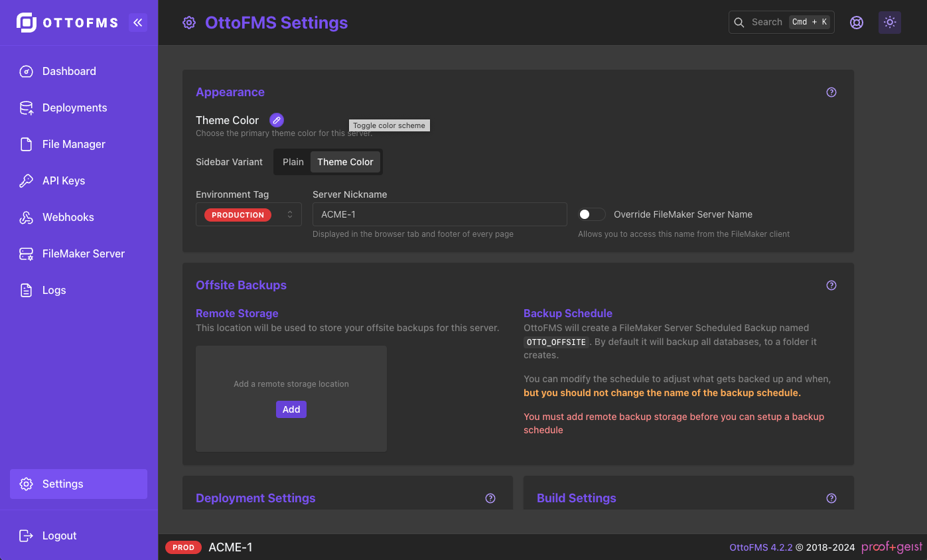View the Logs page
Image resolution: width=927 pixels, height=560 pixels.
click(x=78, y=291)
